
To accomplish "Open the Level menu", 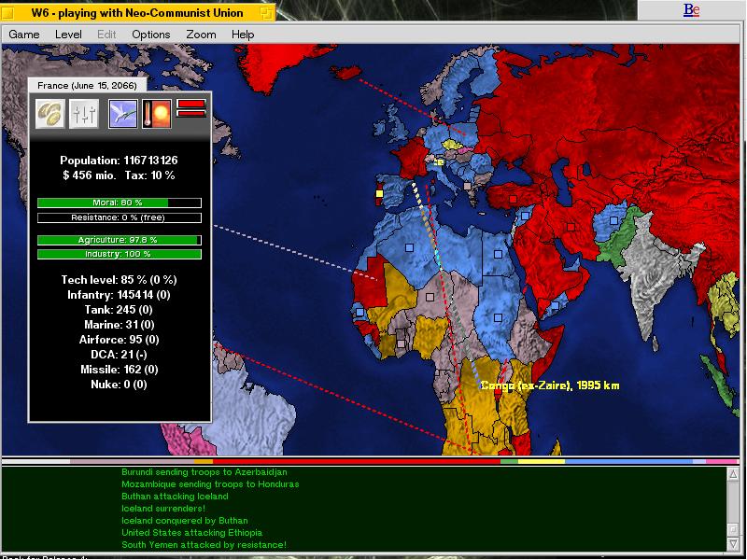I will 68,35.
